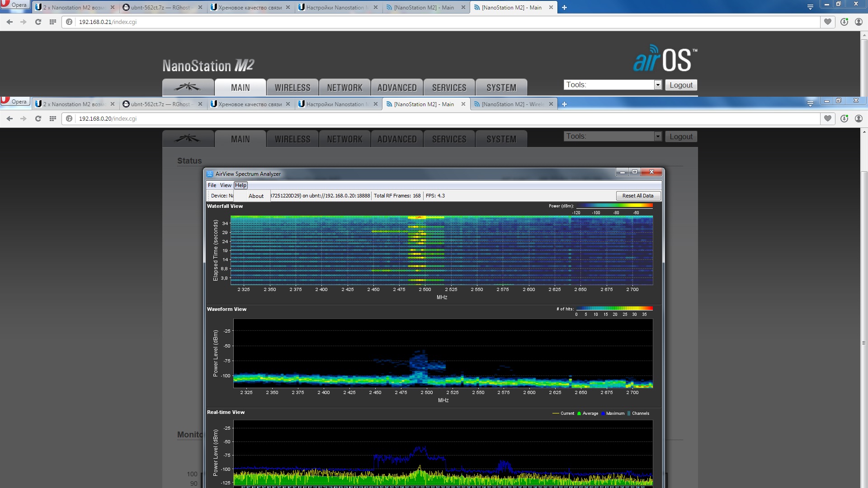Open the tab menu icon in the top window
Image resolution: width=868 pixels, height=488 pixels.
(x=810, y=7)
